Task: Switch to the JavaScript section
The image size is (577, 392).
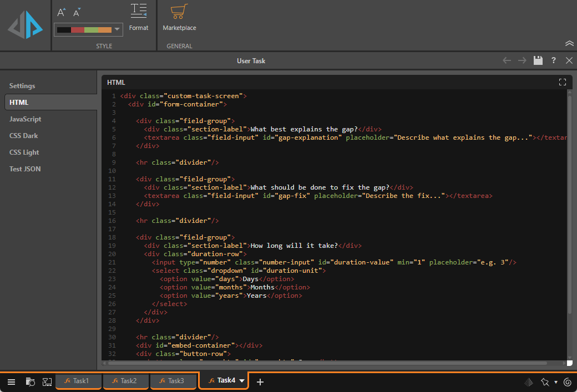Action: click(25, 119)
